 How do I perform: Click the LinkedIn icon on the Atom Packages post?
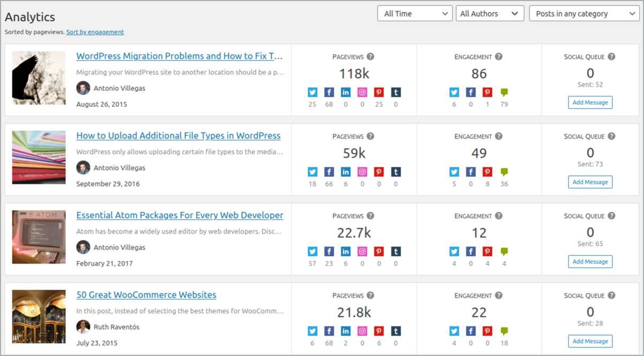click(346, 251)
